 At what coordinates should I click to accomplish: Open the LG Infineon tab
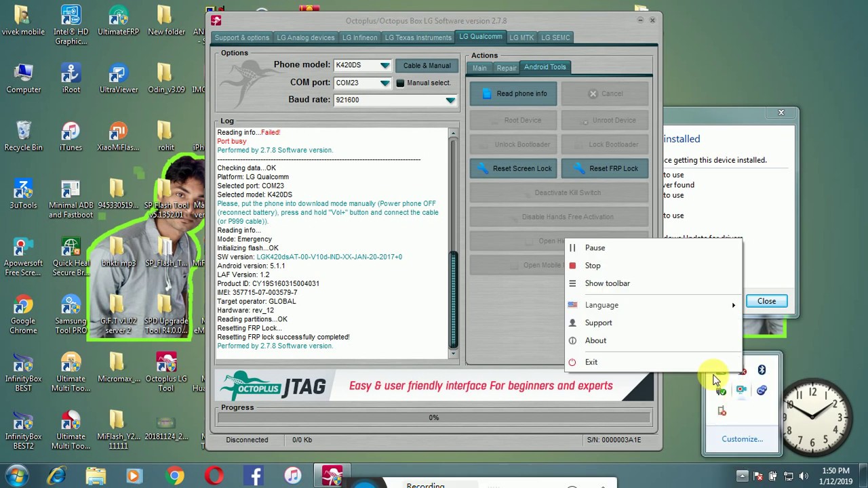(x=359, y=37)
